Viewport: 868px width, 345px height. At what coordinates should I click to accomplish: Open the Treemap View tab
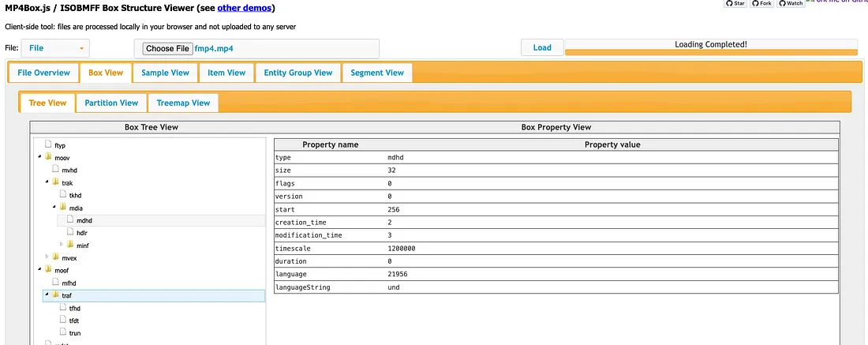point(183,103)
